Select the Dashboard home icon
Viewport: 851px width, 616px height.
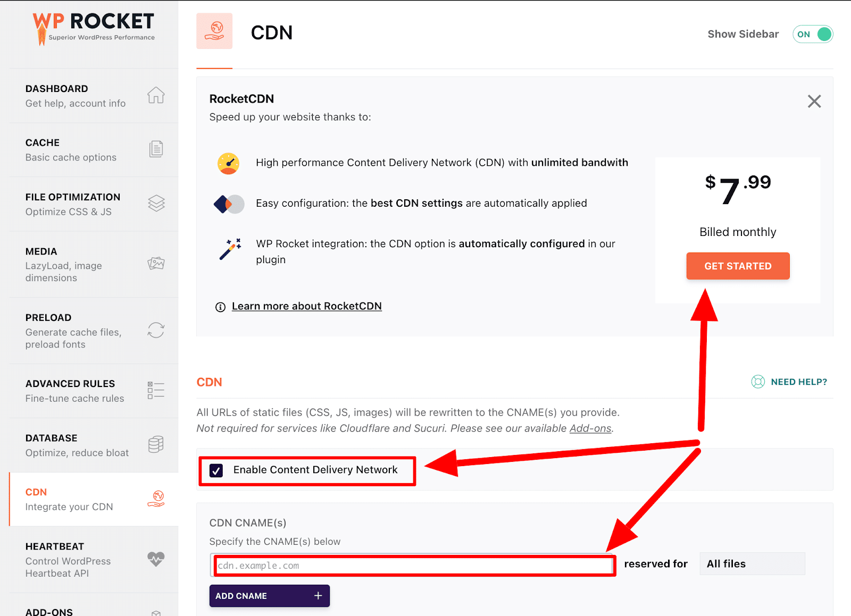(x=156, y=95)
